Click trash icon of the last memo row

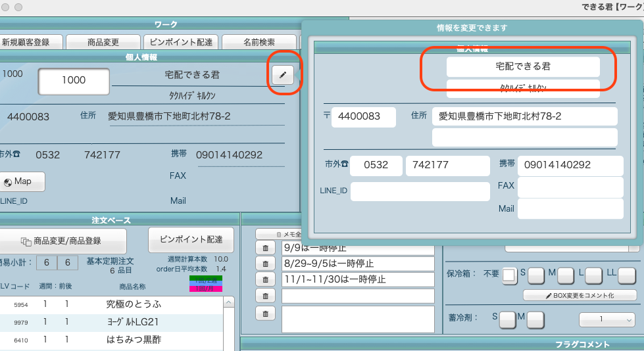pos(264,314)
